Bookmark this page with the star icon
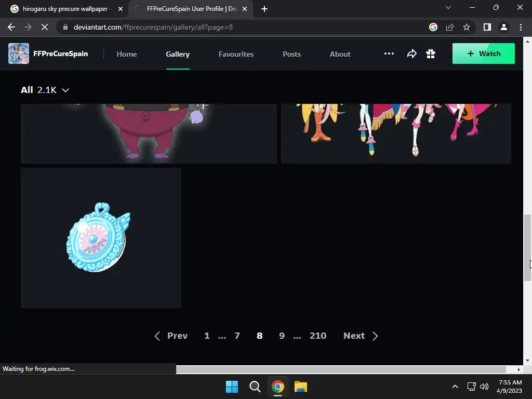 (467, 27)
